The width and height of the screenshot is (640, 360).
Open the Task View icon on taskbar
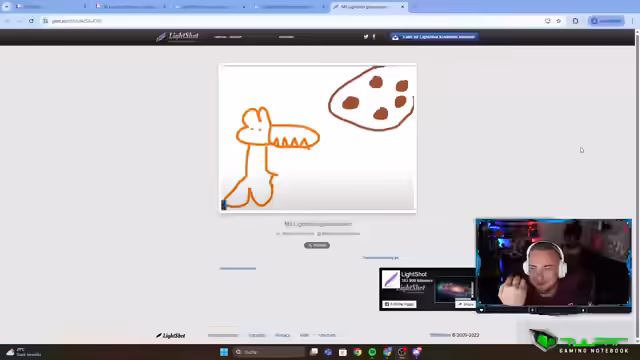(313, 352)
